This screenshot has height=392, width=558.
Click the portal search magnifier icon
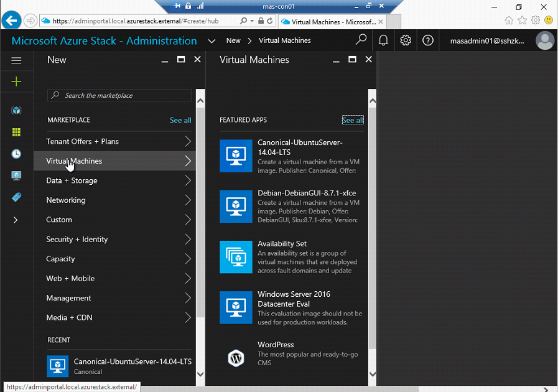point(361,40)
